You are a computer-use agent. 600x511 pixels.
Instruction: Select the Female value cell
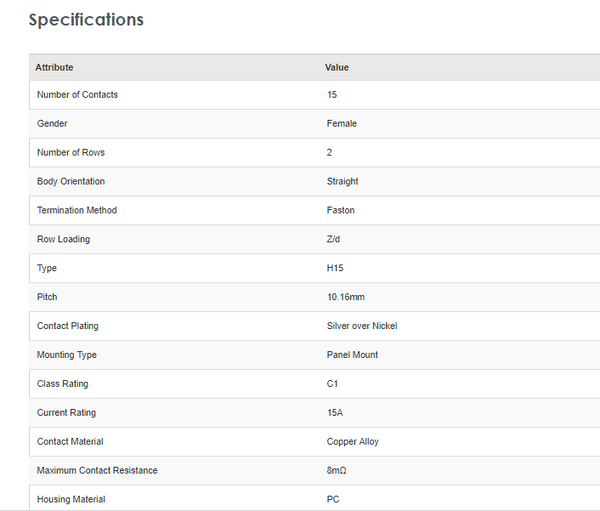[342, 124]
